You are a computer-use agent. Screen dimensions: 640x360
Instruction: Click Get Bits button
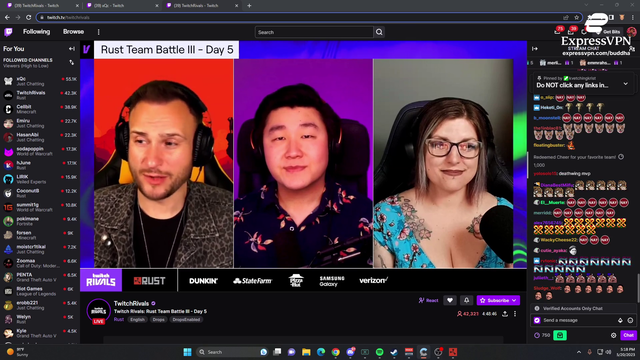pos(608,32)
